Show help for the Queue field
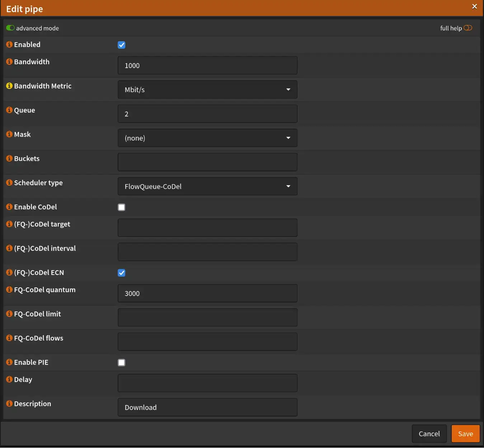 click(9, 110)
